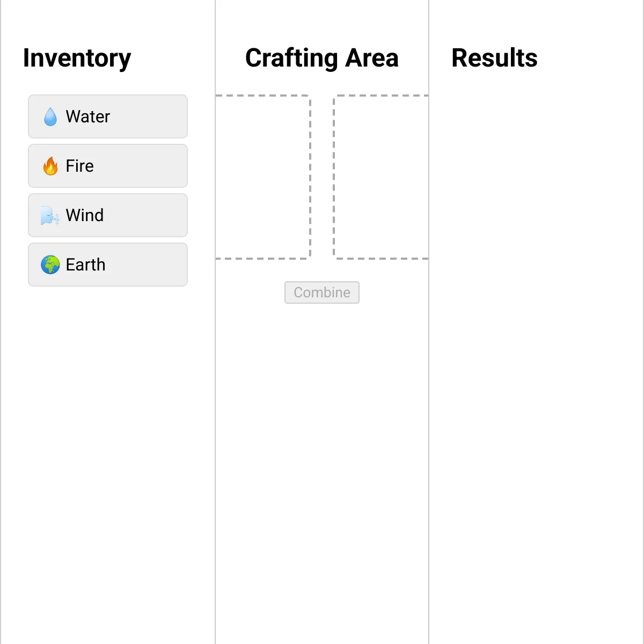Click the Combine button
Image resolution: width=644 pixels, height=644 pixels.
click(322, 292)
